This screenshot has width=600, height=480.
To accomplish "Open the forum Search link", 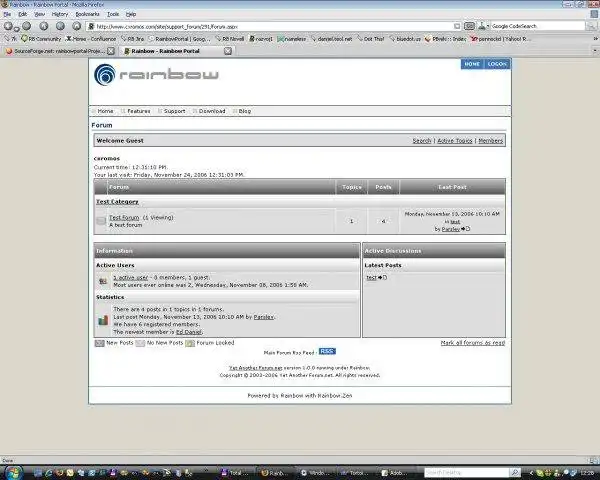I will point(422,141).
